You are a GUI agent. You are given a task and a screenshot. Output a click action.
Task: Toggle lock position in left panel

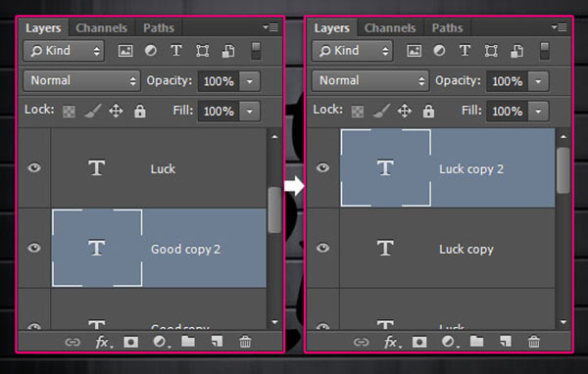(x=116, y=111)
